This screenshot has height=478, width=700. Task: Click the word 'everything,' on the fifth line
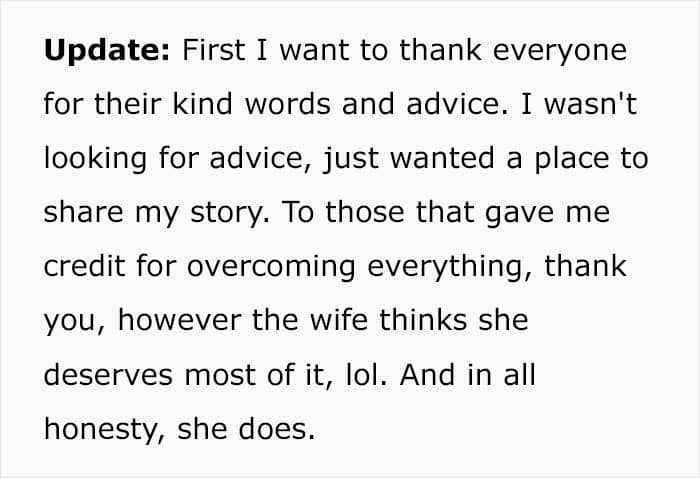click(450, 268)
